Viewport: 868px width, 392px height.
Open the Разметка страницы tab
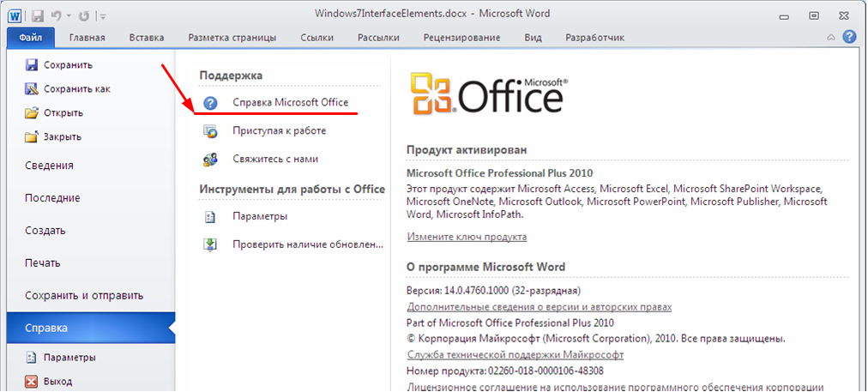[232, 38]
